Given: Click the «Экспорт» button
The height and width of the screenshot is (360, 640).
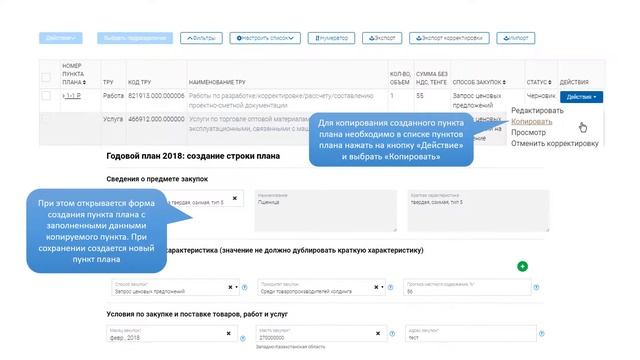Looking at the screenshot, I should (x=382, y=38).
